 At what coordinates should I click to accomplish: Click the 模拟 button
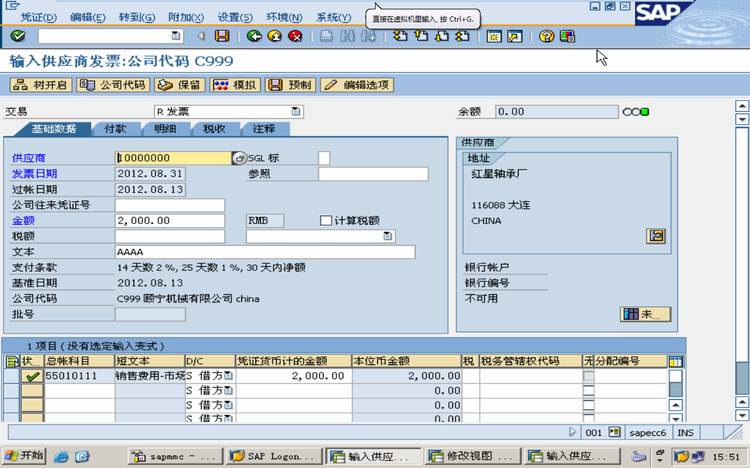tap(235, 85)
